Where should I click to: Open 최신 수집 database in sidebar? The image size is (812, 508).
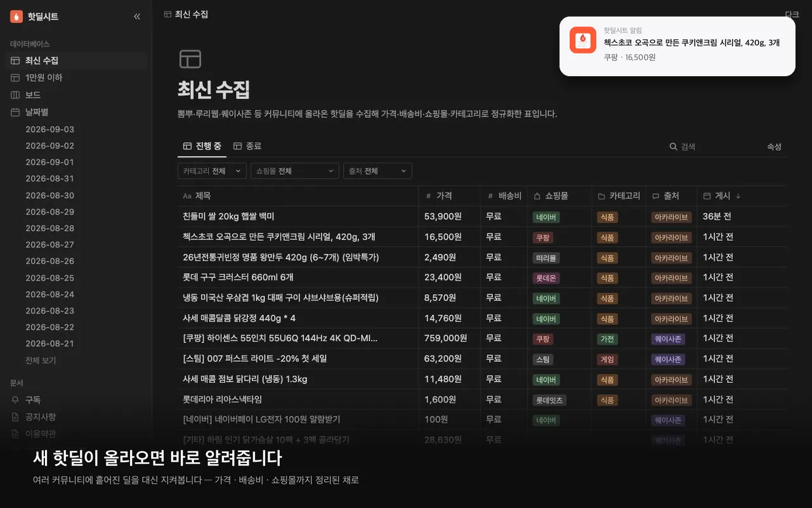(x=76, y=61)
